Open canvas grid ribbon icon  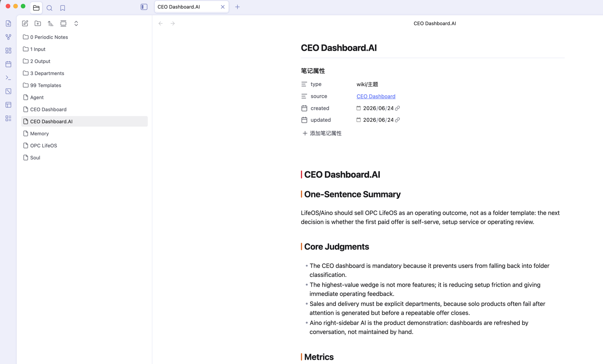8,50
